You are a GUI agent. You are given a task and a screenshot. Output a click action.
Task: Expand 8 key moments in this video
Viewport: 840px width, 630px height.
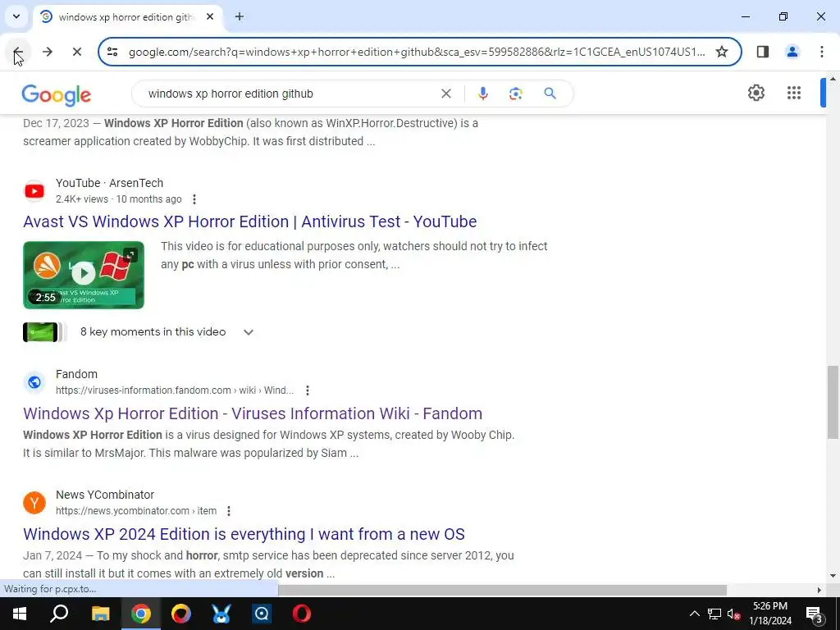click(248, 332)
